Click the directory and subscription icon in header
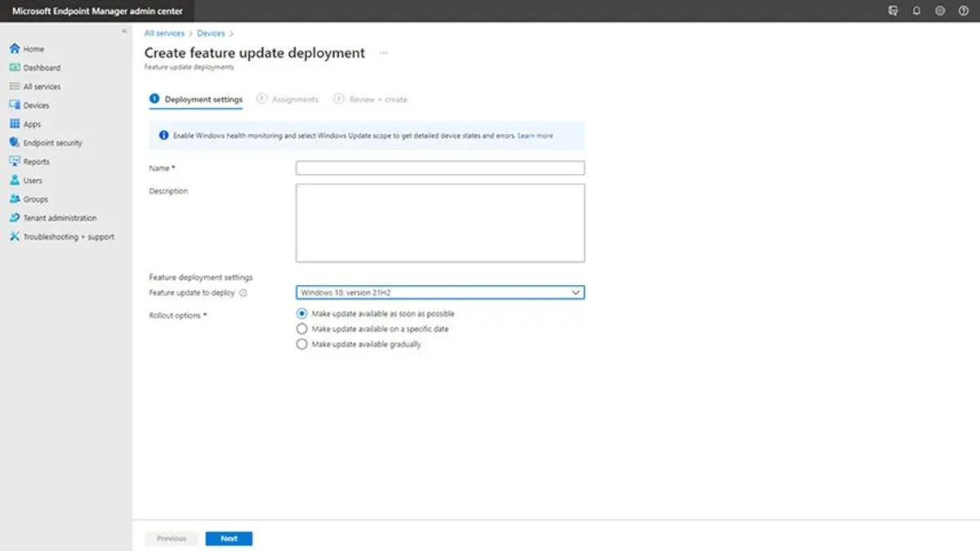This screenshot has width=980, height=551. click(893, 11)
